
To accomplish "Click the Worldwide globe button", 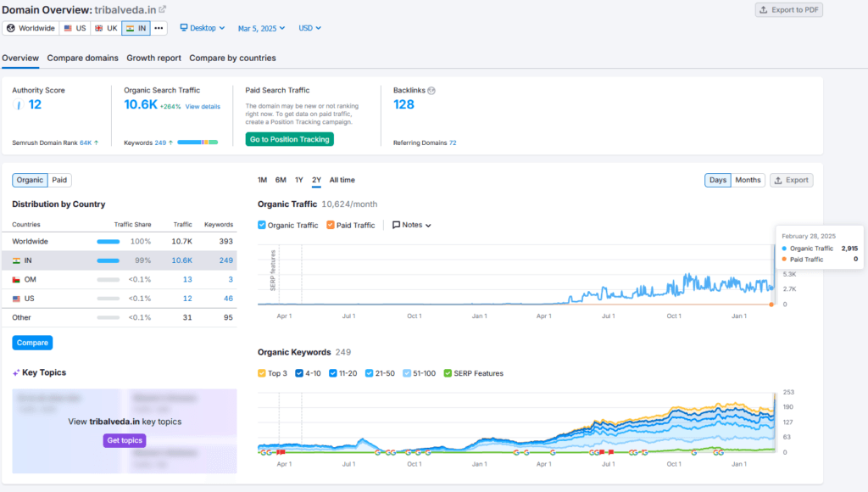I will click(31, 28).
